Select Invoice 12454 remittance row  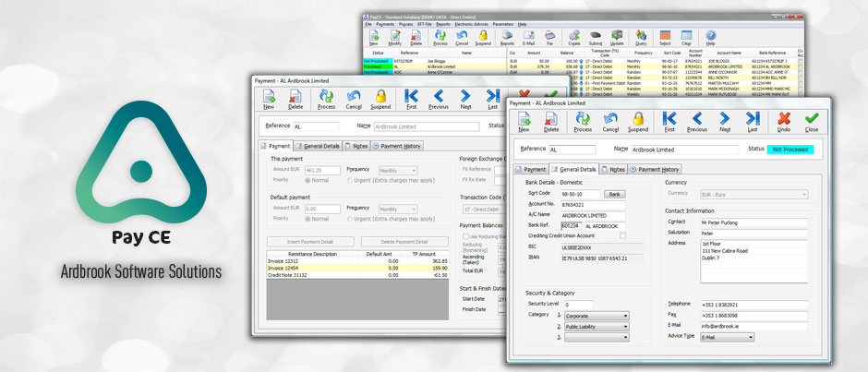pos(357,268)
